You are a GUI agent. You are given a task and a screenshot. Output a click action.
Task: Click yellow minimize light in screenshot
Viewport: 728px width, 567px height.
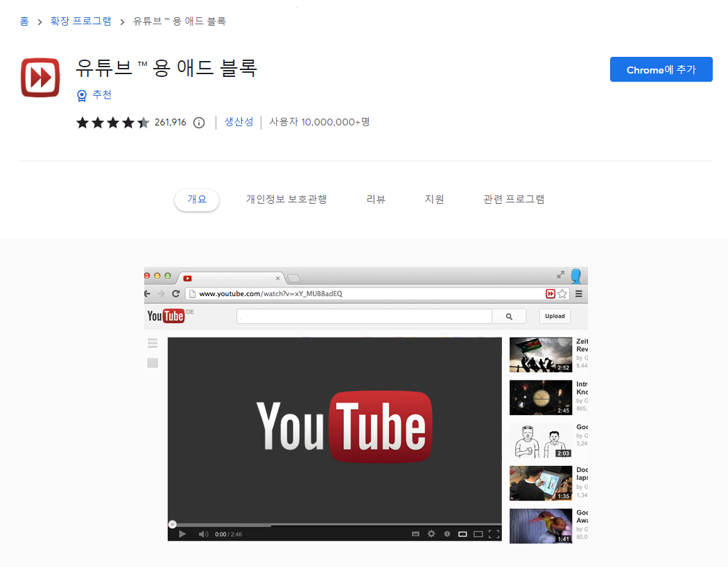[157, 276]
